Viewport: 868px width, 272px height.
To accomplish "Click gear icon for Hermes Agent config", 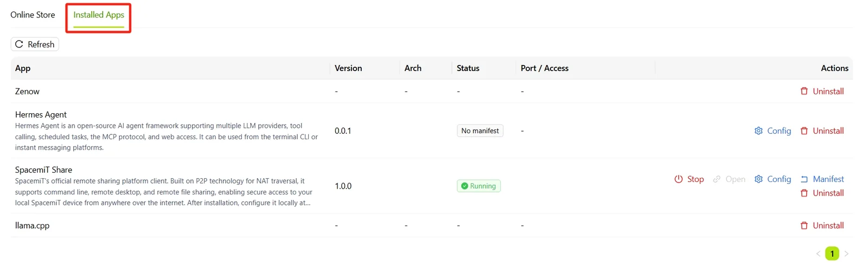I will [x=758, y=131].
